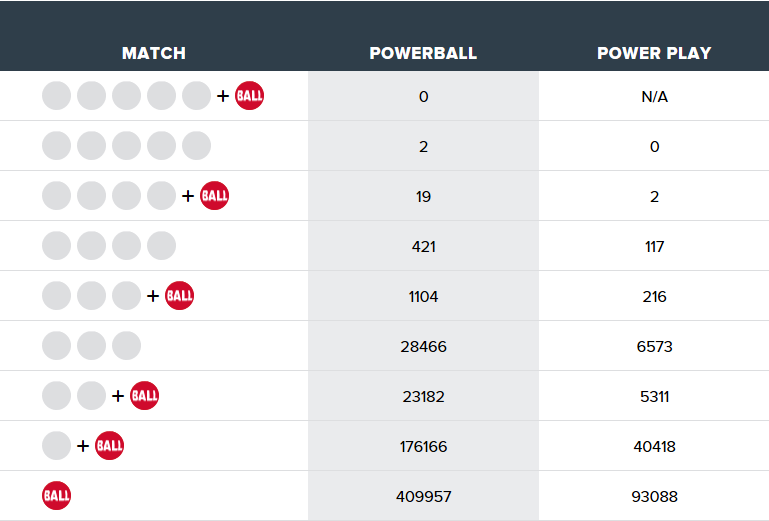The height and width of the screenshot is (521, 769).
Task: Click the red Powerball icon in the 19-winners row
Action: 214,196
